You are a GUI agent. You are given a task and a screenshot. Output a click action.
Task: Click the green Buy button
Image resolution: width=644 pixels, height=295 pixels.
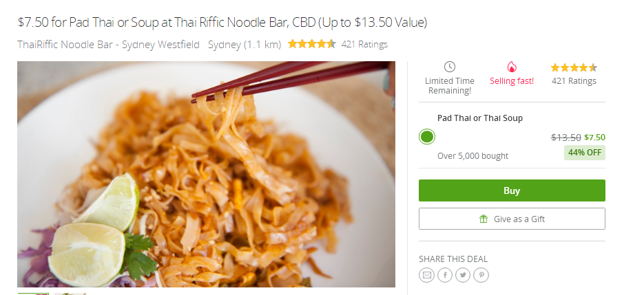512,190
